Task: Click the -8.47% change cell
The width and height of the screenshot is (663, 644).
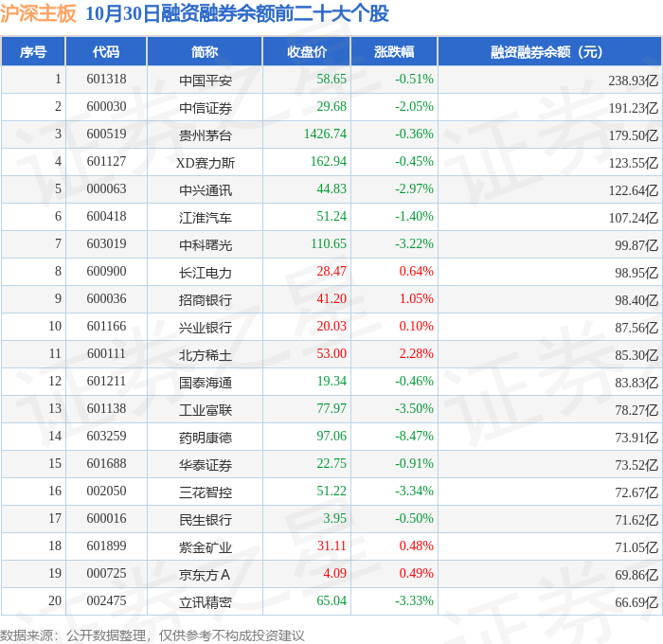Action: [x=415, y=437]
